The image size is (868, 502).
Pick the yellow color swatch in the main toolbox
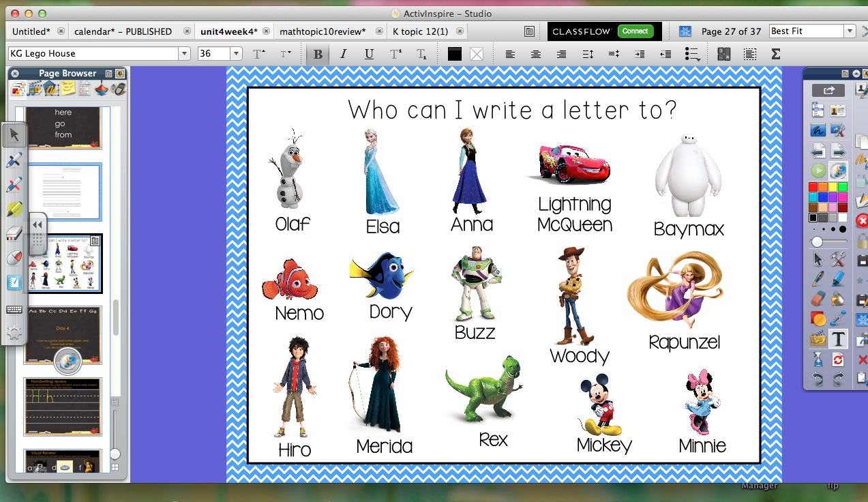pyautogui.click(x=833, y=187)
